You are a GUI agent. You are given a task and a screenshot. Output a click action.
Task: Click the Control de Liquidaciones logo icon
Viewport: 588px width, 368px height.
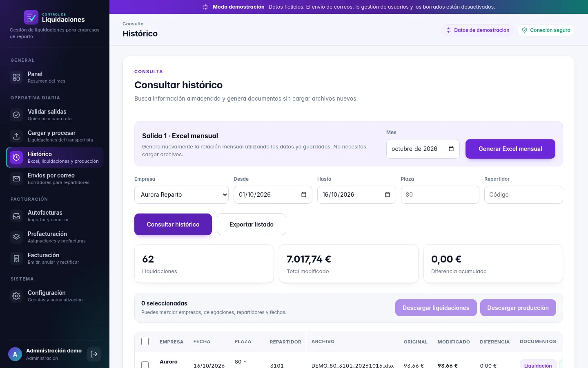coord(31,17)
